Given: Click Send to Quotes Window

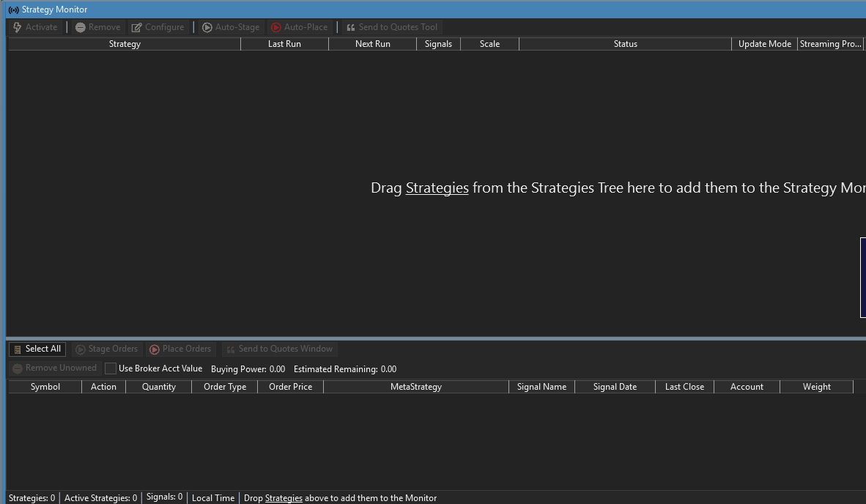Looking at the screenshot, I should pos(278,349).
